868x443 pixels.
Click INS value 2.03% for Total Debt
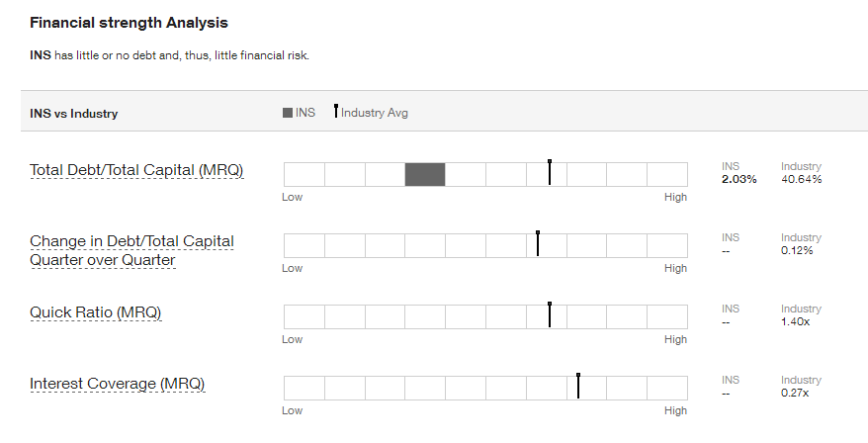click(739, 179)
